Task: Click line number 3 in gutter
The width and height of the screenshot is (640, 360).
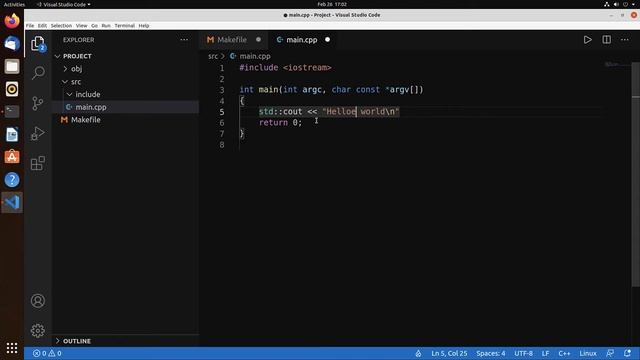Action: coord(222,90)
